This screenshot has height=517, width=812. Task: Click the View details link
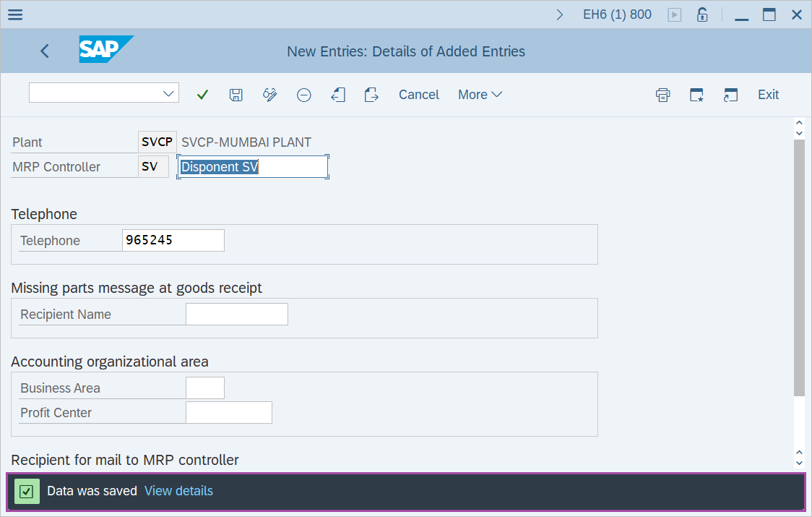[x=178, y=490]
